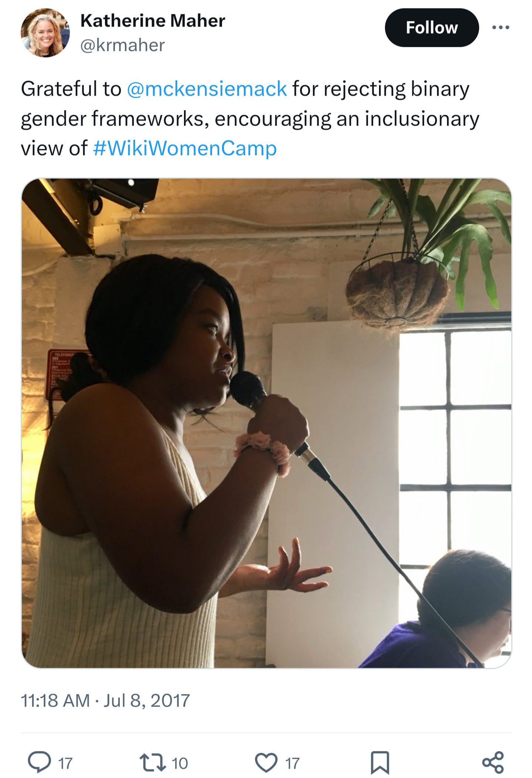Click the tweet text body

pos(250,118)
